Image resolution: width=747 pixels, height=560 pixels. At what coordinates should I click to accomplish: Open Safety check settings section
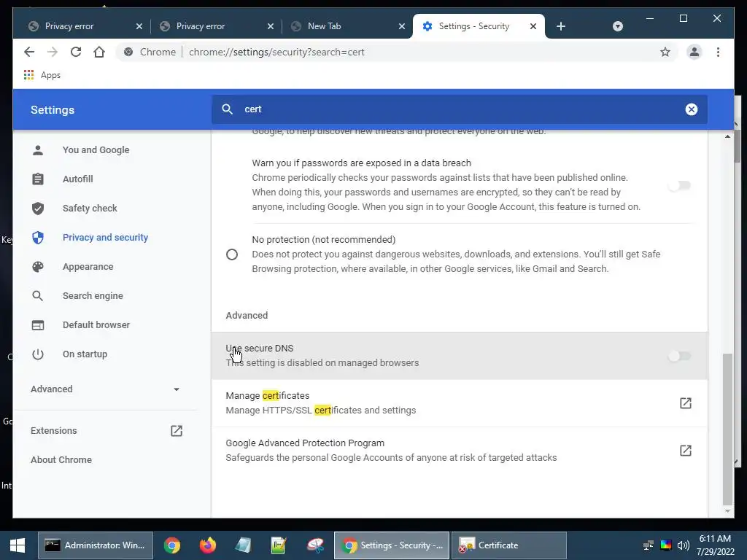90,208
